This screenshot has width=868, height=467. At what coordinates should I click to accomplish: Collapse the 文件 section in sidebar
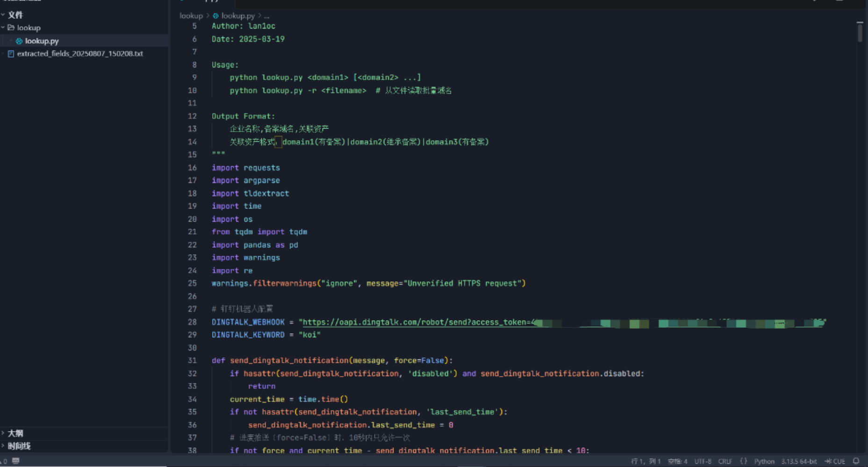pos(3,15)
